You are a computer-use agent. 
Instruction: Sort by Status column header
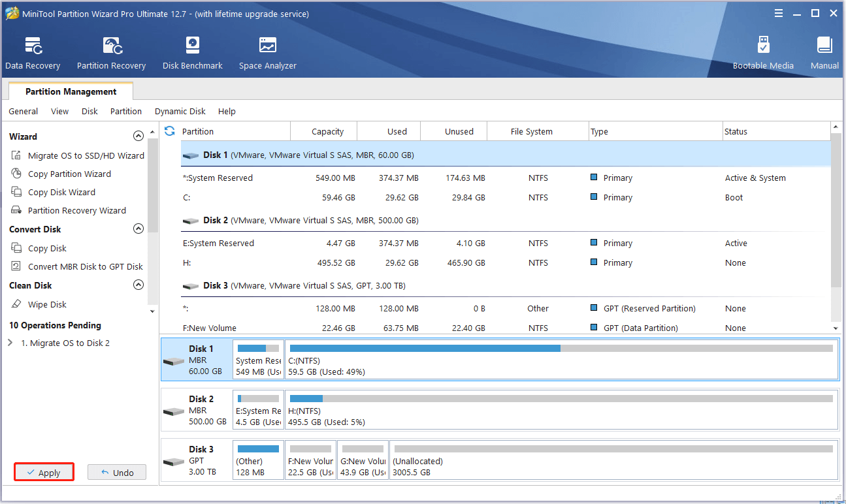776,131
